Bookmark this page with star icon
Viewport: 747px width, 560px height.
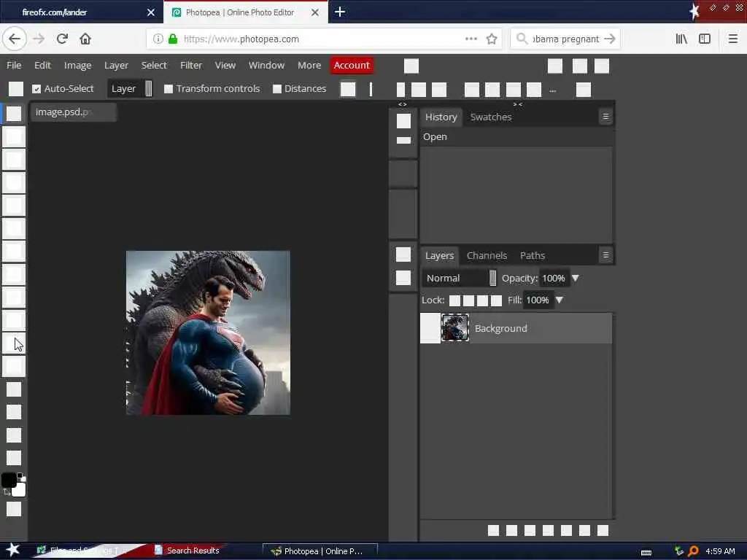coord(492,39)
